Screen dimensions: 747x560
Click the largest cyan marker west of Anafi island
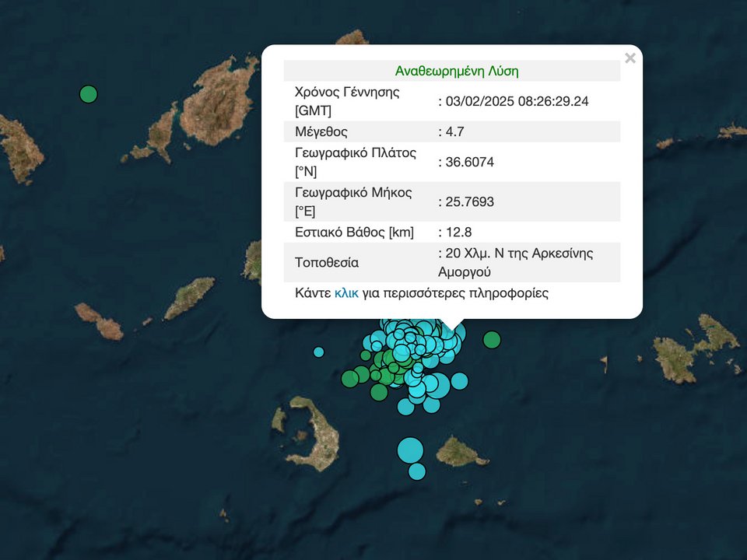tap(410, 450)
